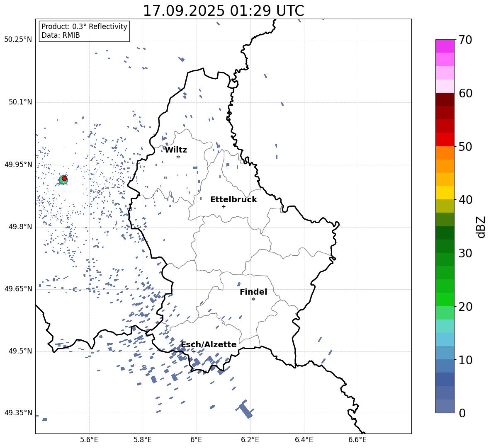Screen dimensions: 491x448
Task: Click the 49.8°N latitude label
Action: (20, 227)
